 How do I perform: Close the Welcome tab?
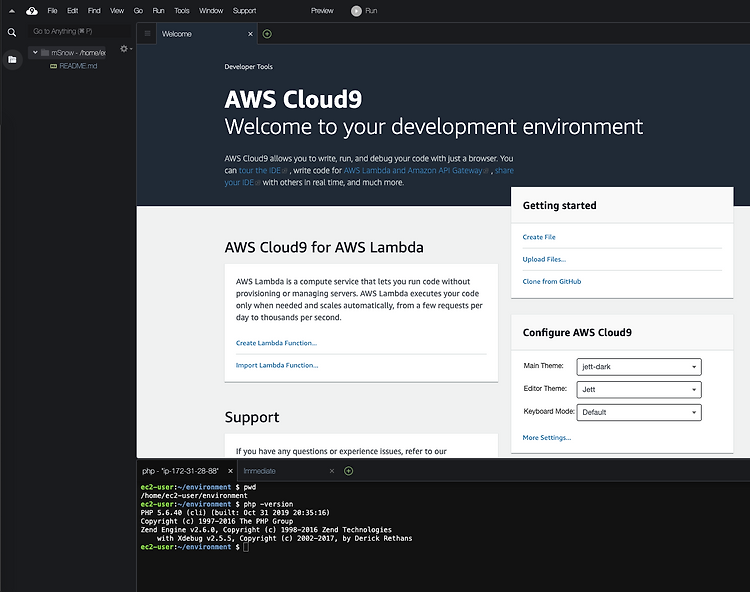point(250,34)
